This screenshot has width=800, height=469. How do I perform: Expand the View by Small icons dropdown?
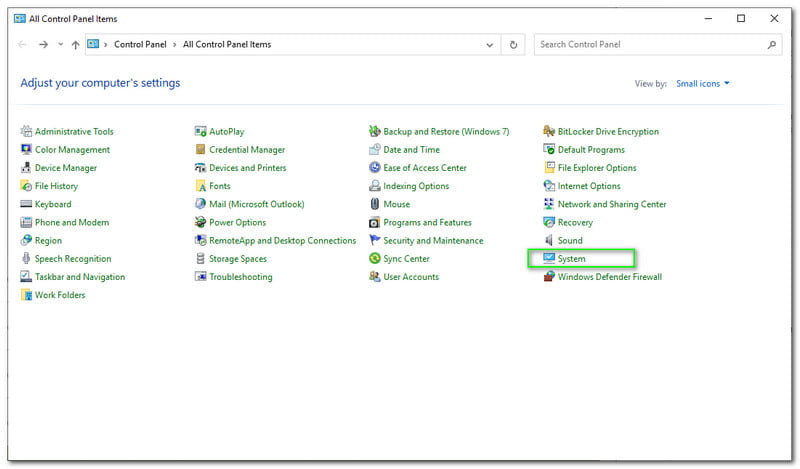(702, 84)
